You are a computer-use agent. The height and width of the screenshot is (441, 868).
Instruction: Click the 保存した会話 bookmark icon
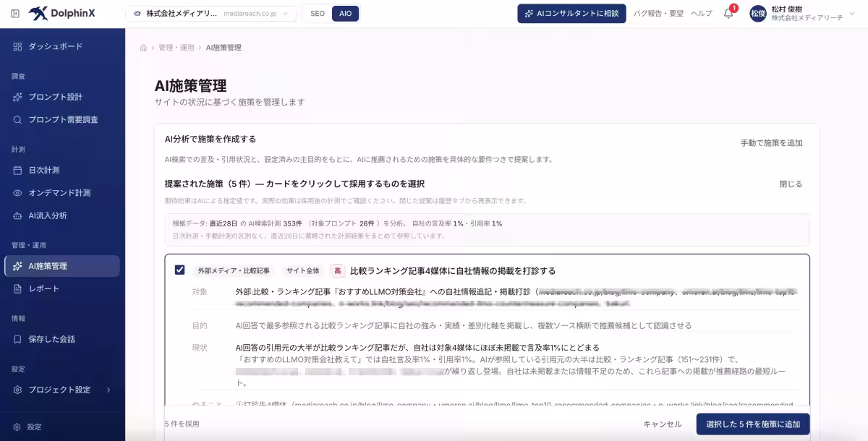pos(18,339)
